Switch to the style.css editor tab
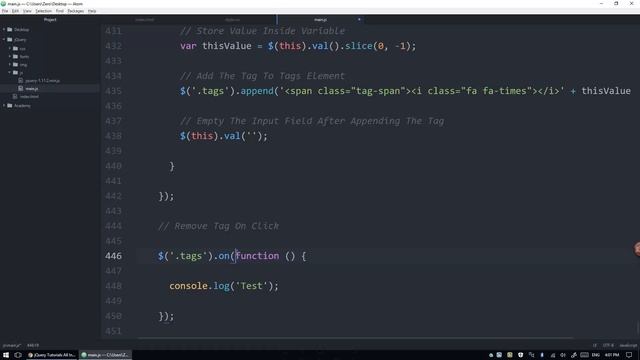 (233, 20)
